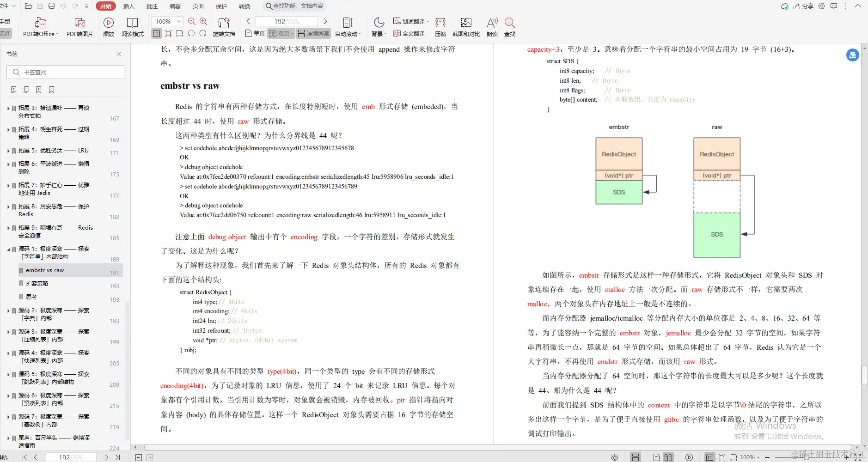This screenshot has height=462, width=868.
Task: Open 批注 ribbon tab
Action: (152, 6)
